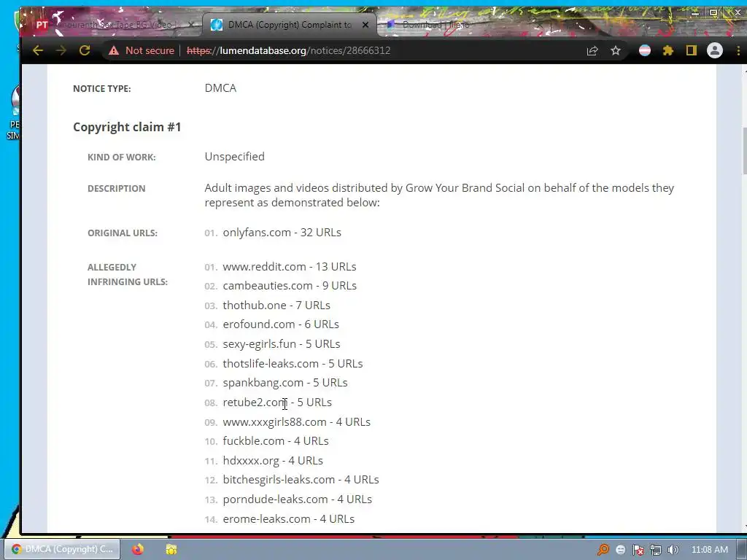Image resolution: width=747 pixels, height=560 pixels.
Task: Click the Chrome DMCA taskbar button
Action: (63, 549)
